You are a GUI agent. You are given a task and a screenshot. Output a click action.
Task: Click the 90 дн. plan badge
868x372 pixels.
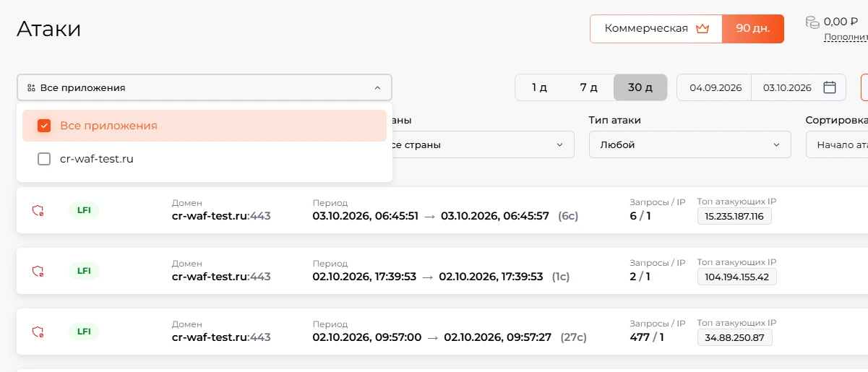tap(753, 29)
